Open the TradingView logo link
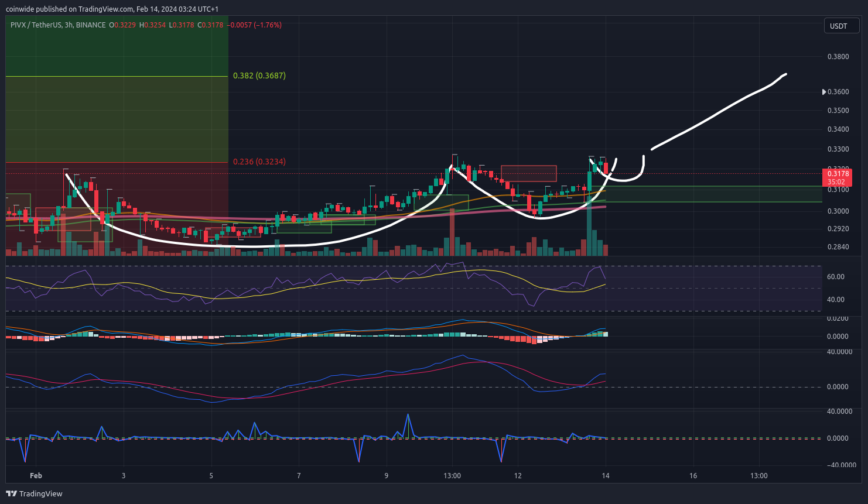 click(34, 493)
